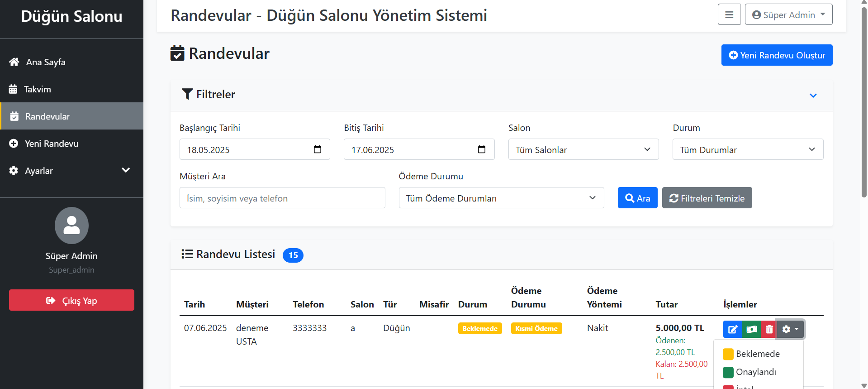Click the hamburger menu toggle icon

pos(729,14)
